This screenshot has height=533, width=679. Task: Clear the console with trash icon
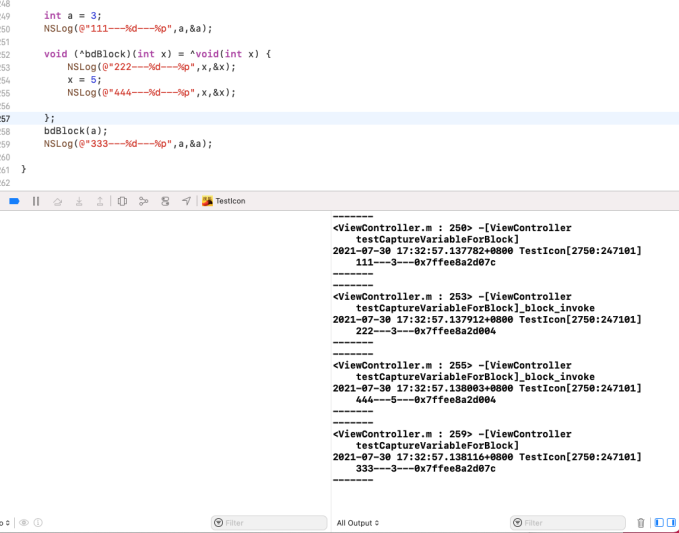[x=641, y=523]
